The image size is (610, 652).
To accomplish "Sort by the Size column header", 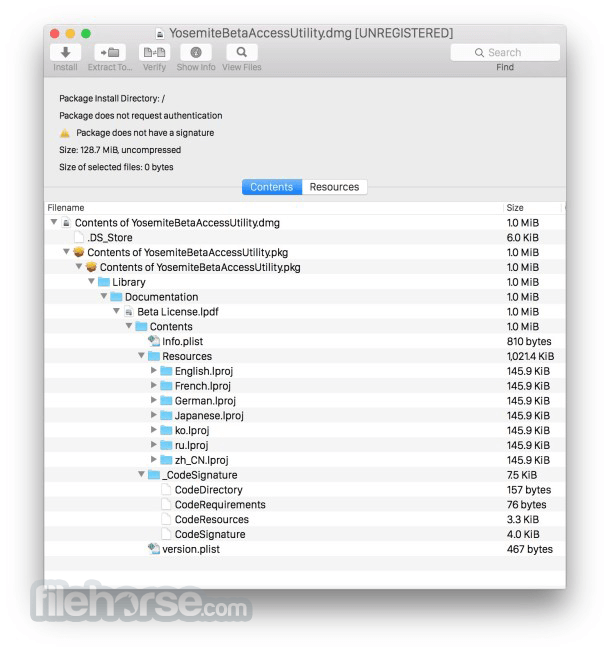I will (x=532, y=207).
